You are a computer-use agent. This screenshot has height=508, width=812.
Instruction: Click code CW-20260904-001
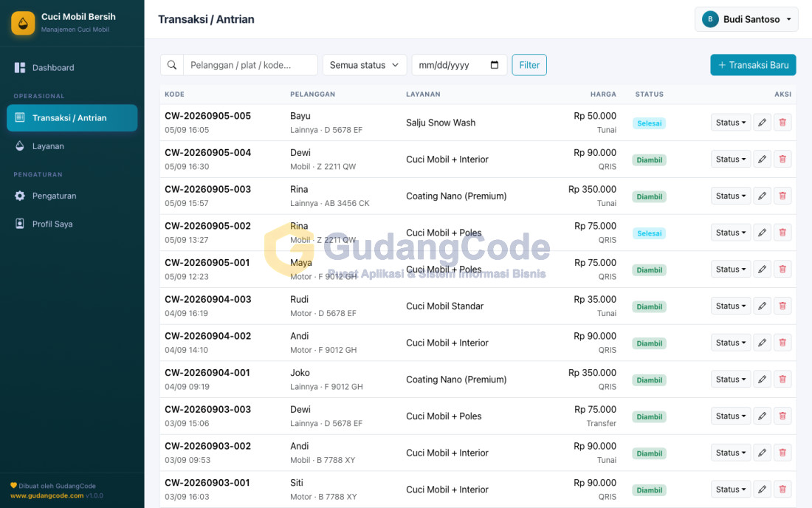tap(207, 372)
